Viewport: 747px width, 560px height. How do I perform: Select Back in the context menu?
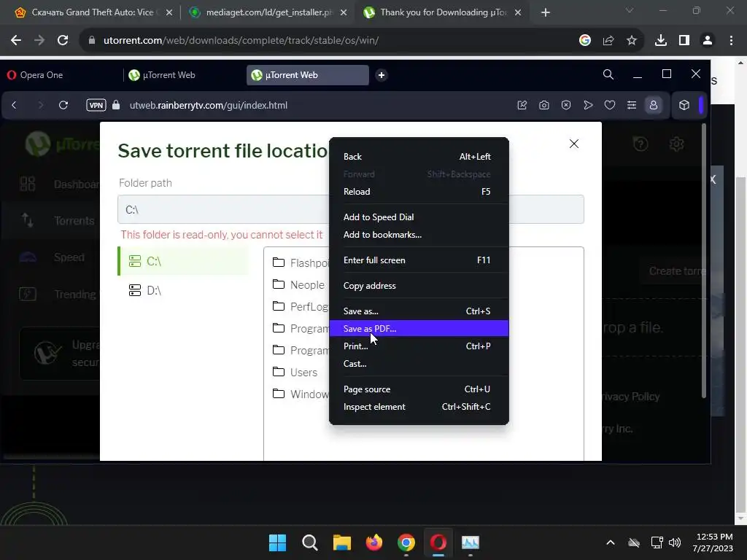419,157
